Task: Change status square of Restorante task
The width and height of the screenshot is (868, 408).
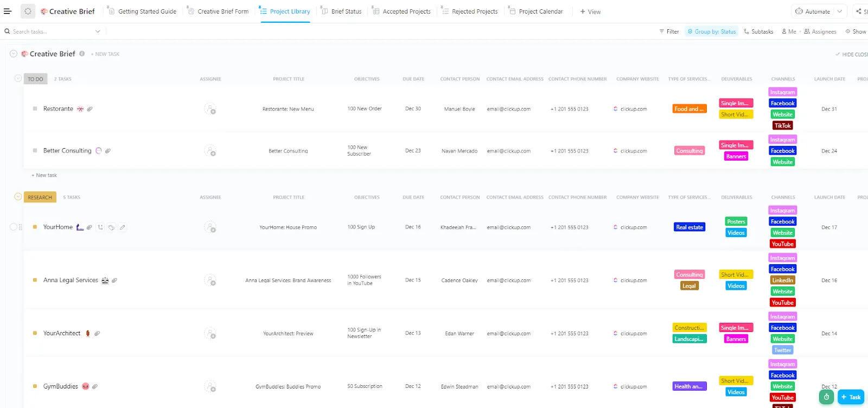Action: click(x=35, y=109)
